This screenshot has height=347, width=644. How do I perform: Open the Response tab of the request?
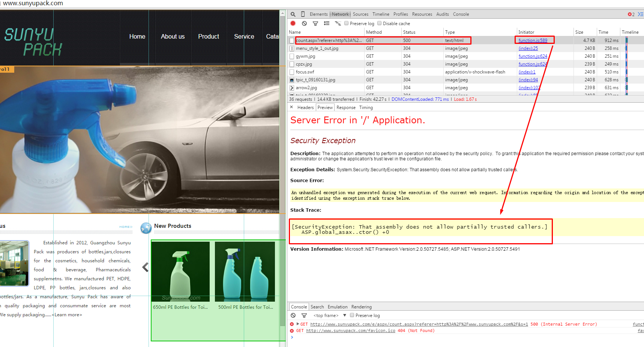point(346,108)
